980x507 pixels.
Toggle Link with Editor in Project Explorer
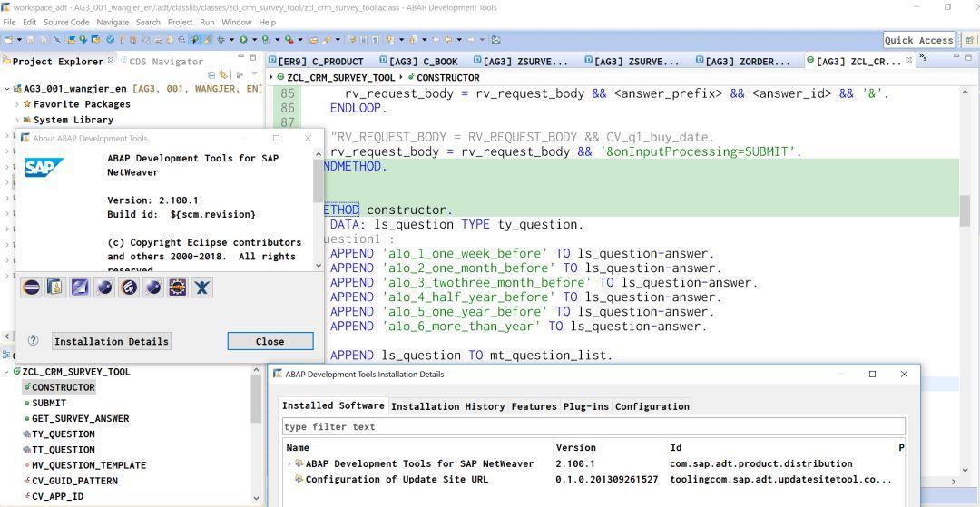tap(223, 75)
